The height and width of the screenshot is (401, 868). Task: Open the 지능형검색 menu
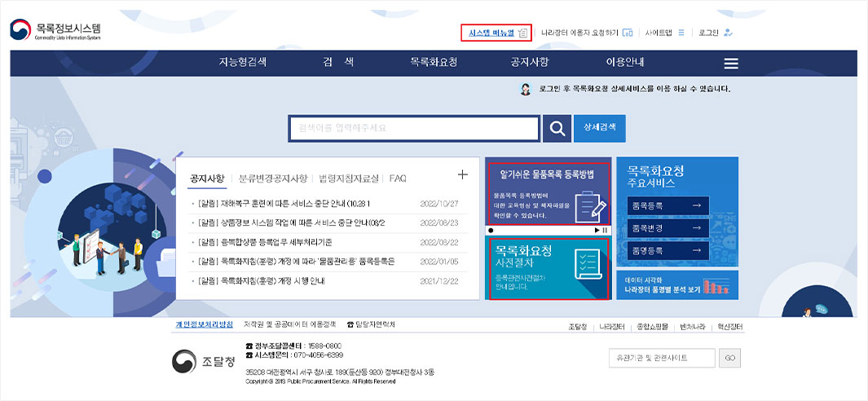pyautogui.click(x=242, y=63)
